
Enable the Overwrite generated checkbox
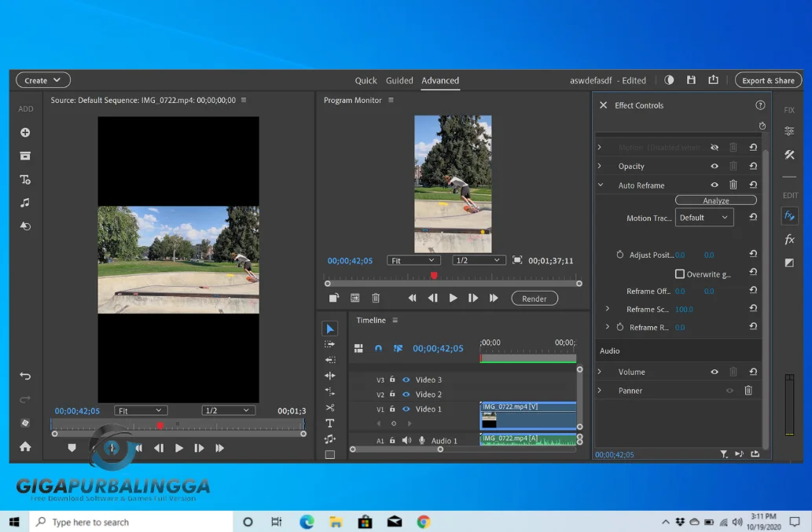[679, 273]
